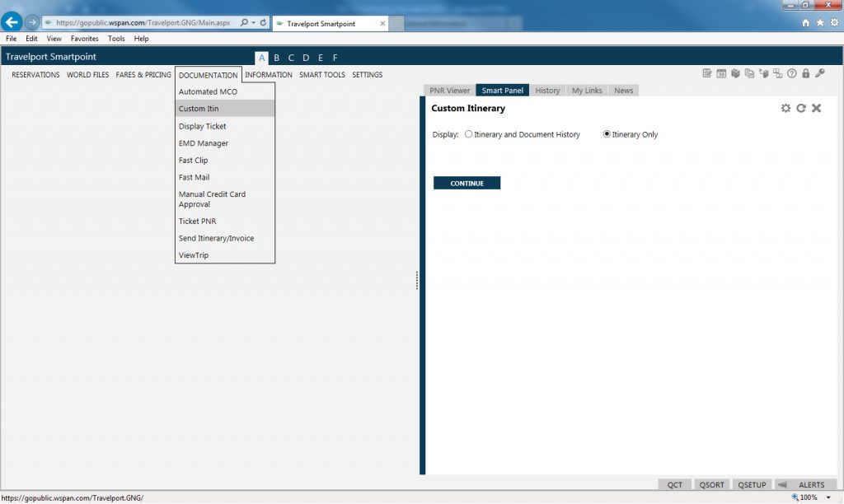Viewport: 844px width, 504px height.
Task: Open the INFORMATION menu
Action: coord(269,75)
